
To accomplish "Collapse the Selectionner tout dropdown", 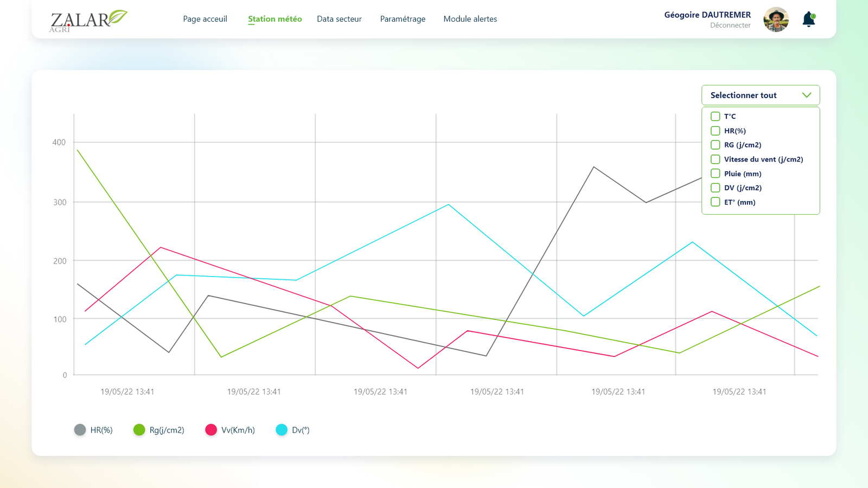I will (759, 95).
